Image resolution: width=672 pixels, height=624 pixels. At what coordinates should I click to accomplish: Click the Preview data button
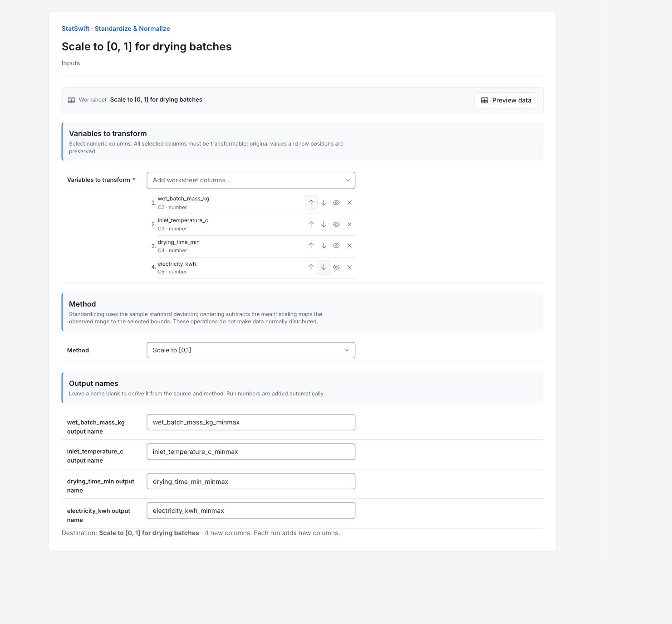coord(505,100)
